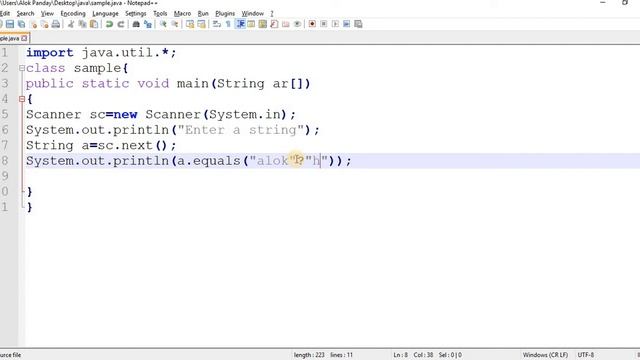Image resolution: width=640 pixels, height=360 pixels.
Task: Toggle file monitoring with the eye icon
Action: 298,24
